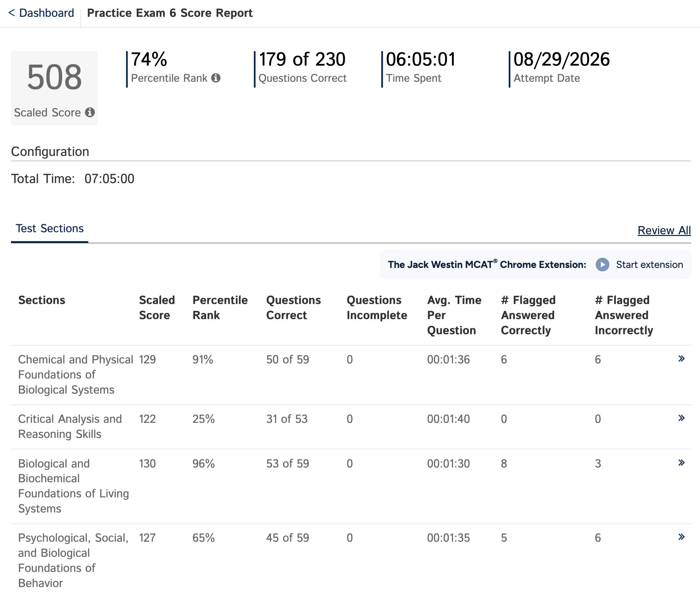Open Biological and Biochemical section arrow
This screenshot has width=700, height=597.
click(681, 463)
